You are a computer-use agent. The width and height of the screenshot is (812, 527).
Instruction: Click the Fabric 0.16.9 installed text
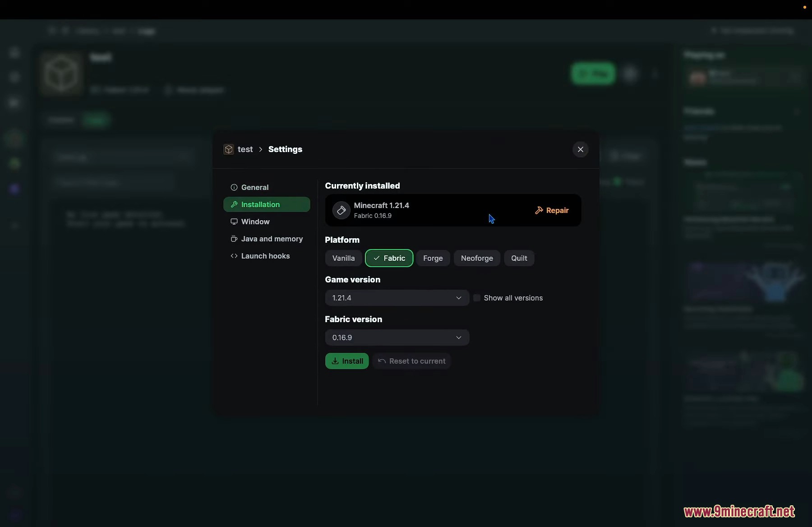coord(373,216)
